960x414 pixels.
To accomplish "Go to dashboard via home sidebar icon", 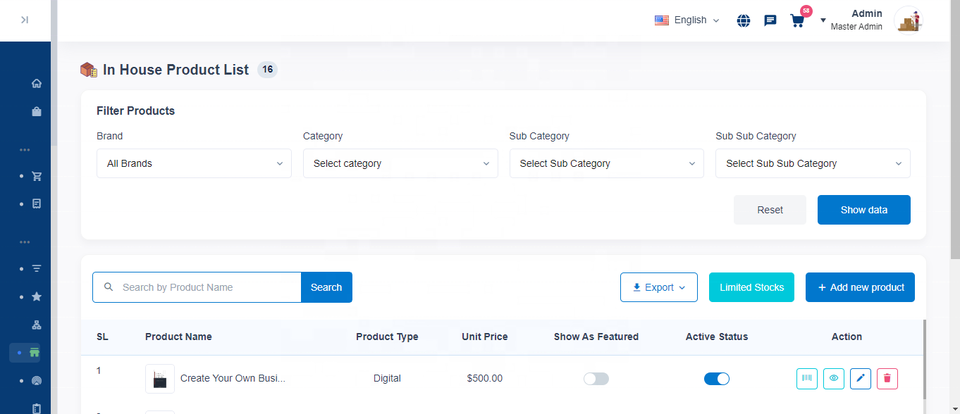I will 37,83.
